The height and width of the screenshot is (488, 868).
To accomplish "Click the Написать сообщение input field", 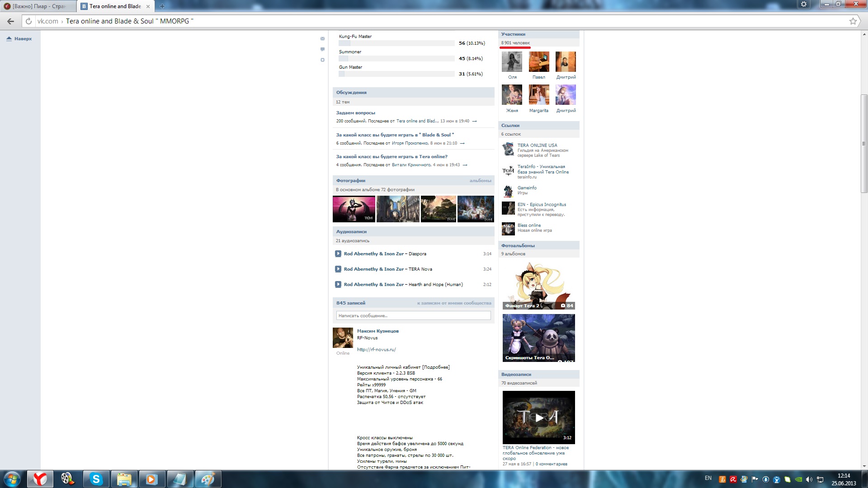I will pos(413,316).
